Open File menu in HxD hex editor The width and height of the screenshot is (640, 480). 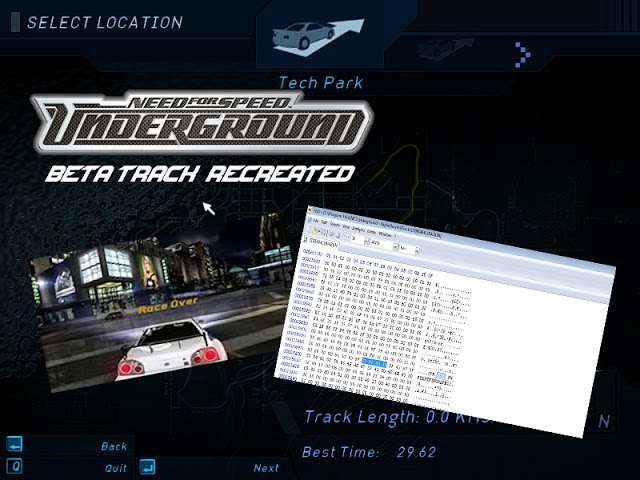(x=316, y=222)
